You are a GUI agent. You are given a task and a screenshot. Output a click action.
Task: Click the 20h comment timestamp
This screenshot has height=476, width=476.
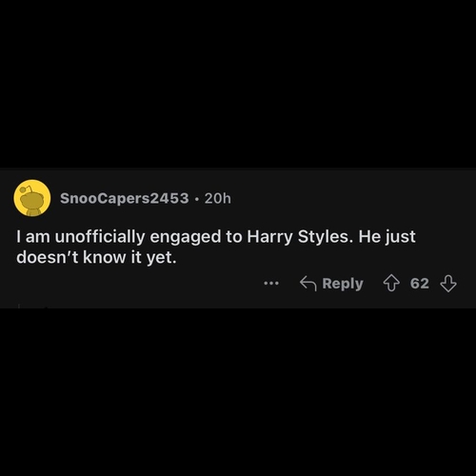(218, 199)
